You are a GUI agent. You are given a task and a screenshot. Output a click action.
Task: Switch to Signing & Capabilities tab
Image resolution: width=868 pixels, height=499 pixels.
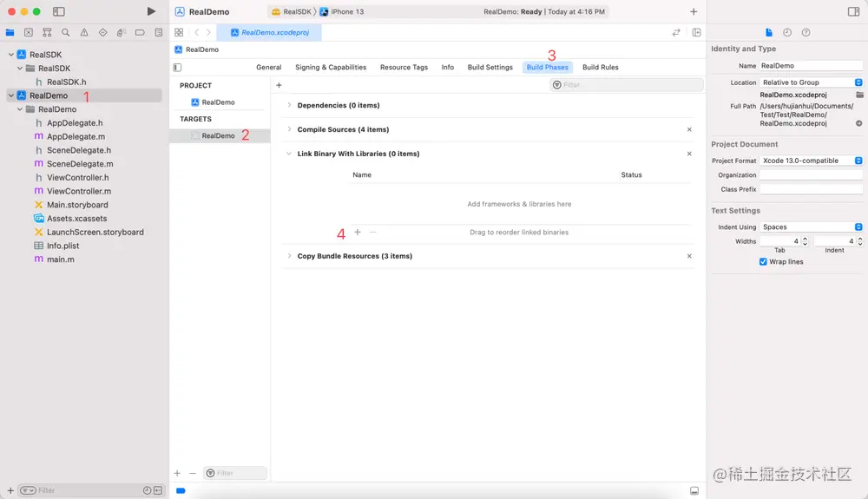click(331, 68)
